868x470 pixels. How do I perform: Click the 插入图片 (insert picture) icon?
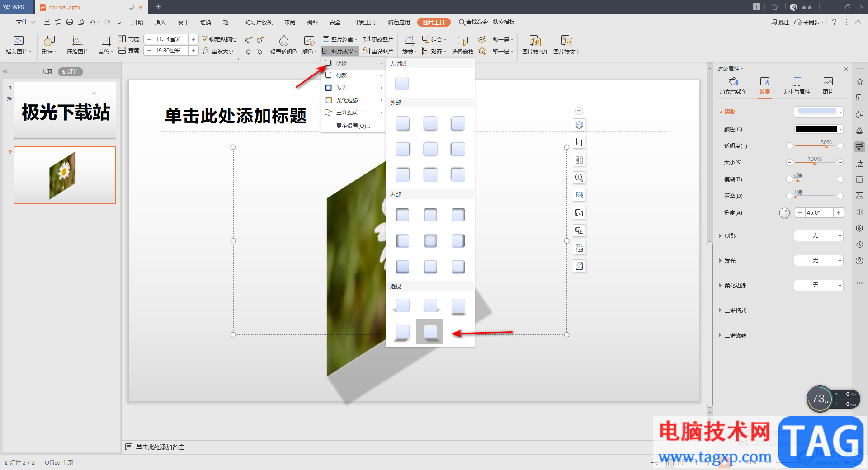tap(19, 41)
